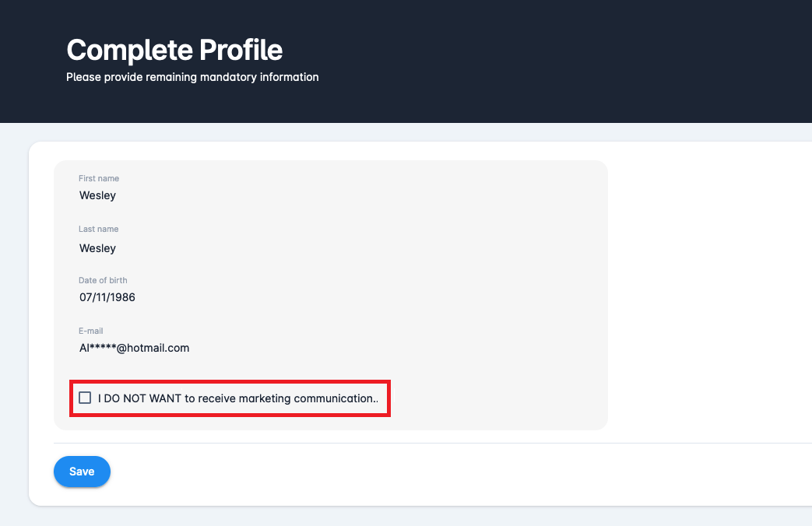Click the light gray page background below card
812x526 pixels.
click(x=389, y=517)
